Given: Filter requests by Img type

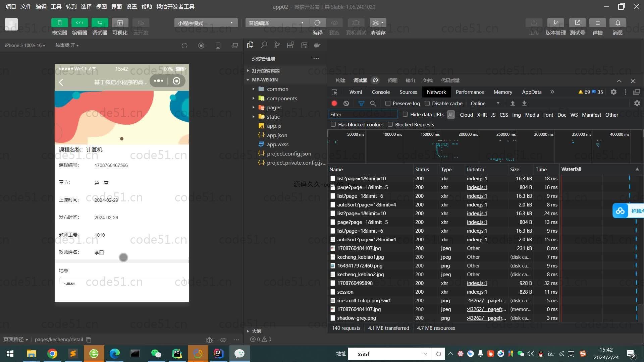Looking at the screenshot, I should point(516,115).
